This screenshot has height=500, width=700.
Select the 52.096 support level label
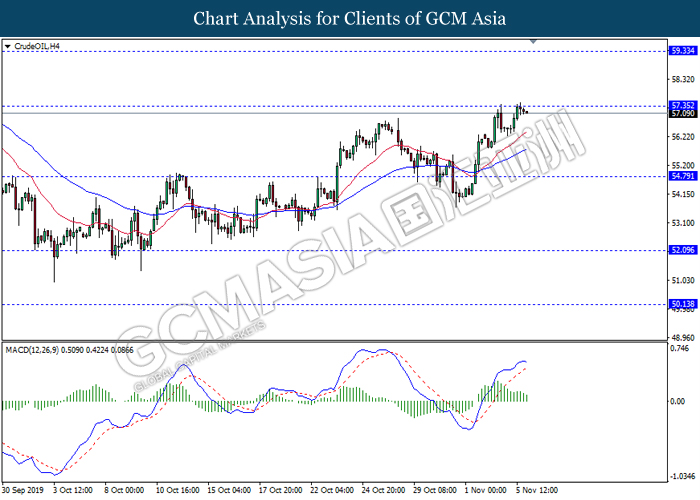coord(683,250)
